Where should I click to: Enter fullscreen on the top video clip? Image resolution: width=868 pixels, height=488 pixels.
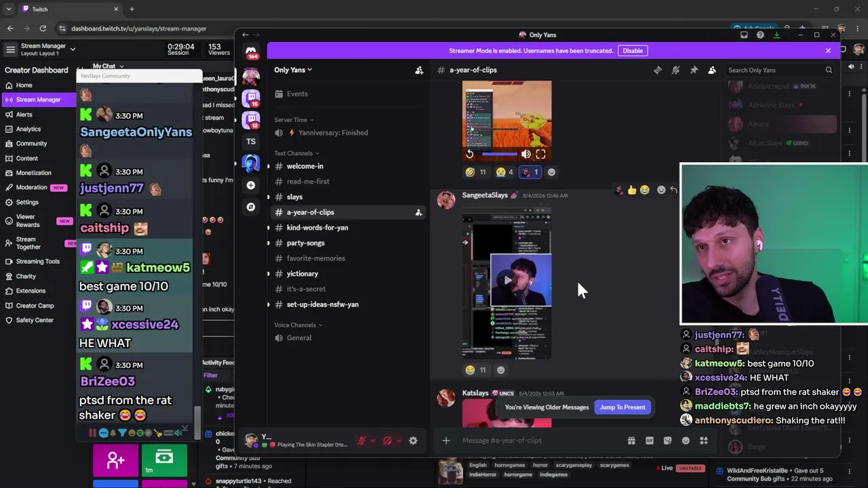click(x=540, y=155)
